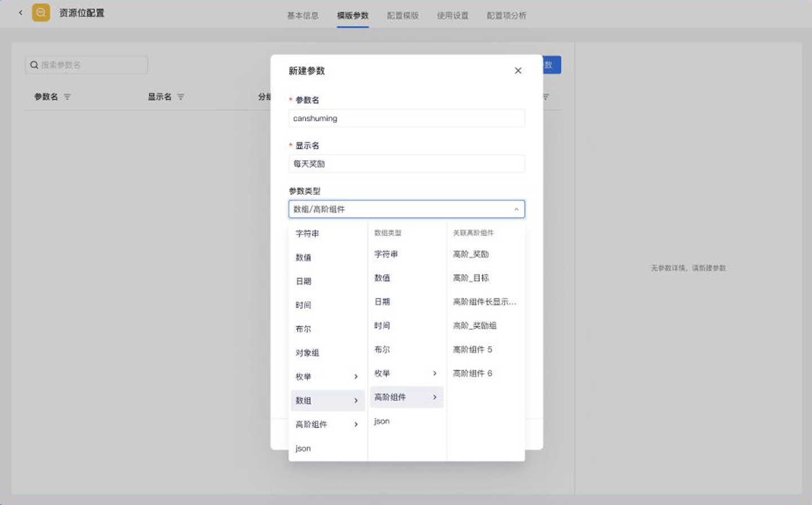Select 布尔 under 数组类型
This screenshot has width=812, height=505.
(x=407, y=349)
